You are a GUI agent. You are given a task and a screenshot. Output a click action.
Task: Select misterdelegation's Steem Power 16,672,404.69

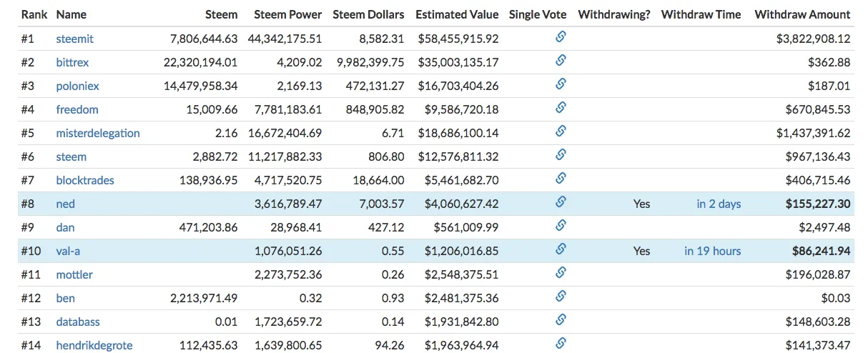(285, 133)
